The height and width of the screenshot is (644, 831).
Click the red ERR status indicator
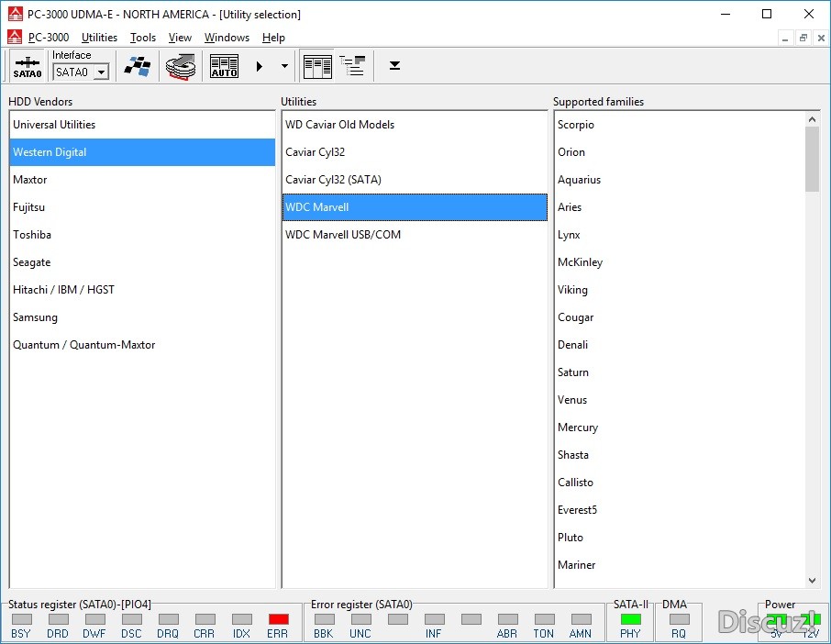coord(278,619)
